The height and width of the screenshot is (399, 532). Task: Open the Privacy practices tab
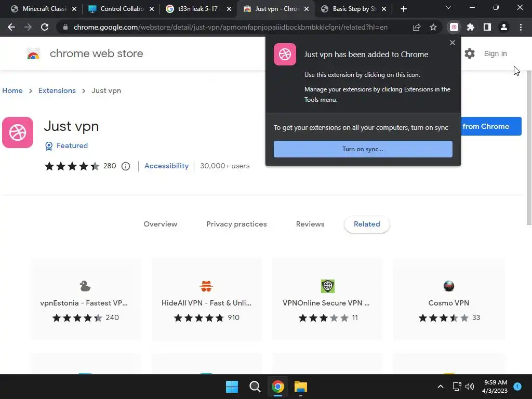coord(236,224)
